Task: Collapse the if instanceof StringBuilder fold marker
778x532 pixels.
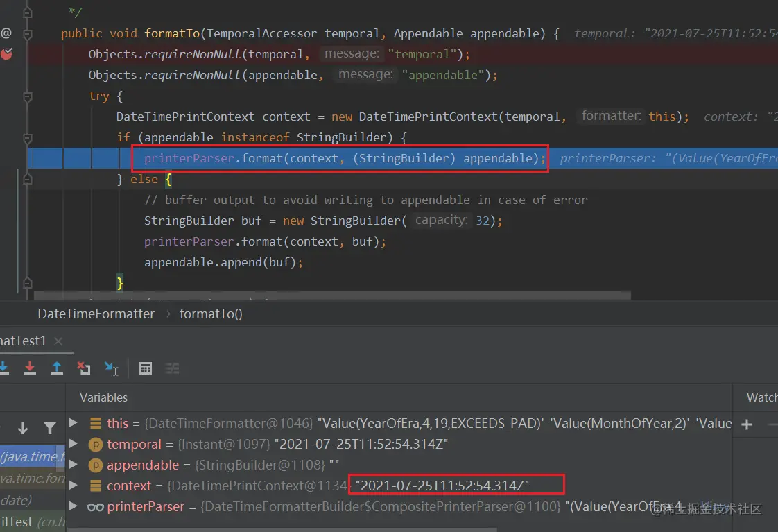Action: [28, 137]
